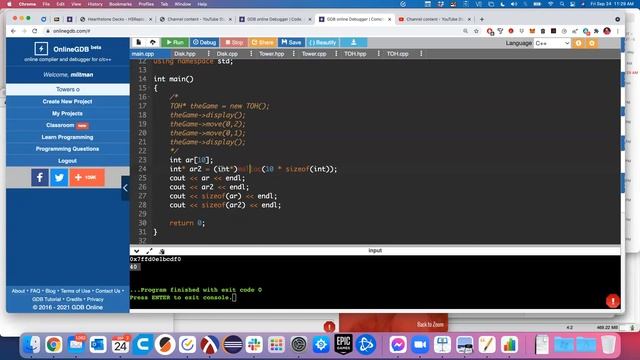Save the project with Save button

[291, 42]
